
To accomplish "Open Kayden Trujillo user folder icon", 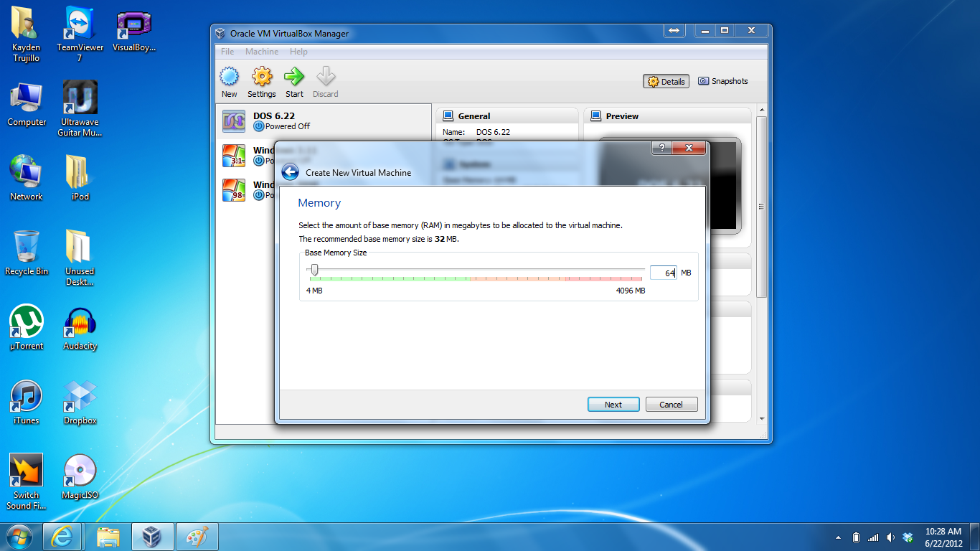I will (27, 34).
